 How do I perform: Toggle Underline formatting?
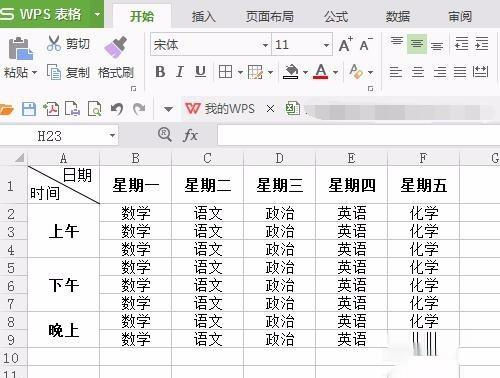200,72
